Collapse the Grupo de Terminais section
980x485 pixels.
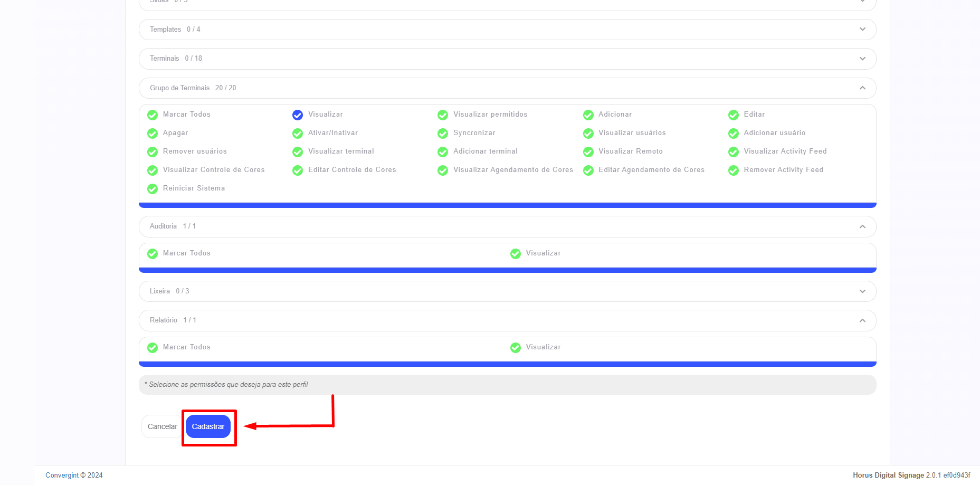point(862,88)
